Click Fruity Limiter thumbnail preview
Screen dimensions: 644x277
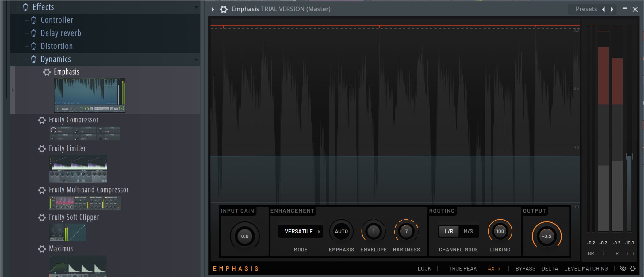pyautogui.click(x=78, y=169)
